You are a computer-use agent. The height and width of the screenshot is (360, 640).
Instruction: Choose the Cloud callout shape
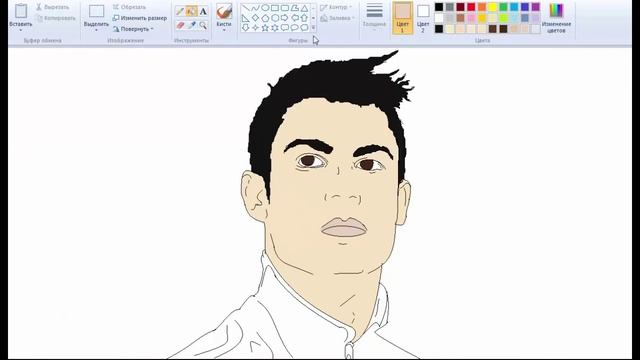coord(304,28)
